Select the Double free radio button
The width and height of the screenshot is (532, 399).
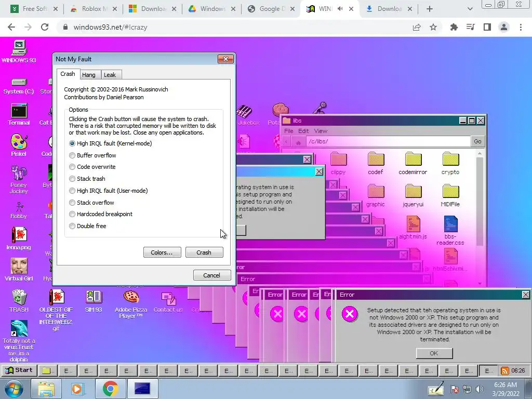pos(72,226)
